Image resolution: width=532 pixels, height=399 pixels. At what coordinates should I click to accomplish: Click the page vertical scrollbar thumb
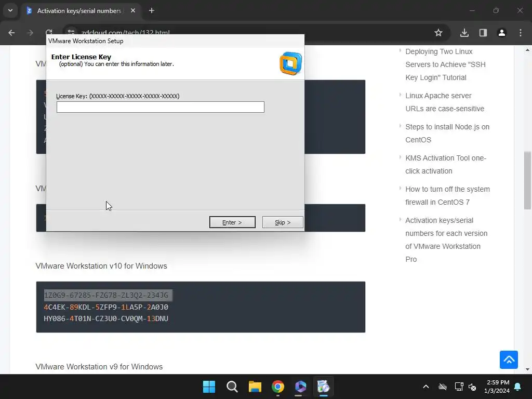tap(527, 180)
